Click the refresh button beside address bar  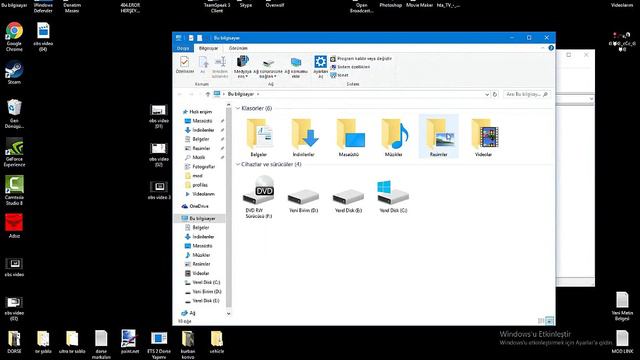tap(495, 94)
